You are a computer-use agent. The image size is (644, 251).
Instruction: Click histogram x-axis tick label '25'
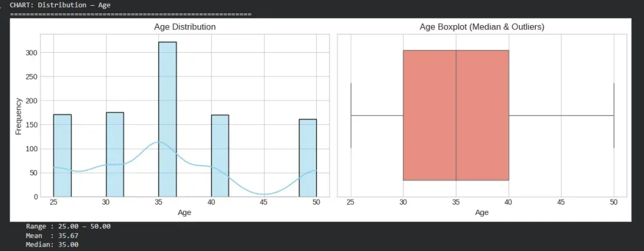coord(53,202)
